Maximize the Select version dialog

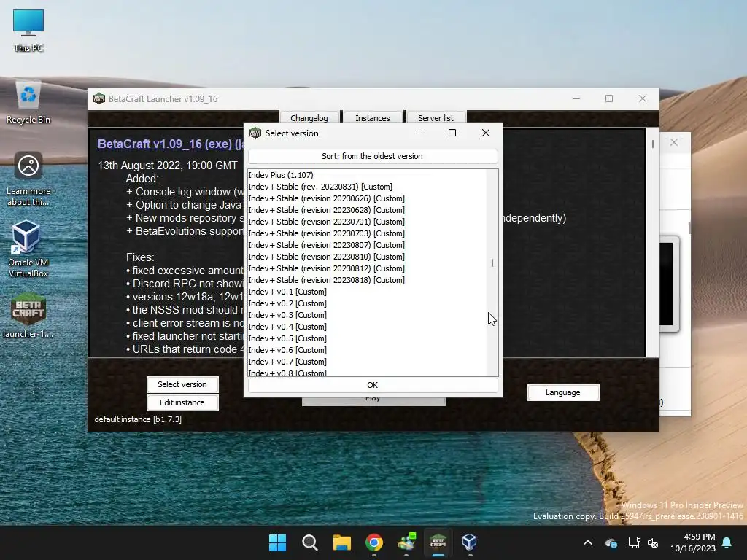452,133
